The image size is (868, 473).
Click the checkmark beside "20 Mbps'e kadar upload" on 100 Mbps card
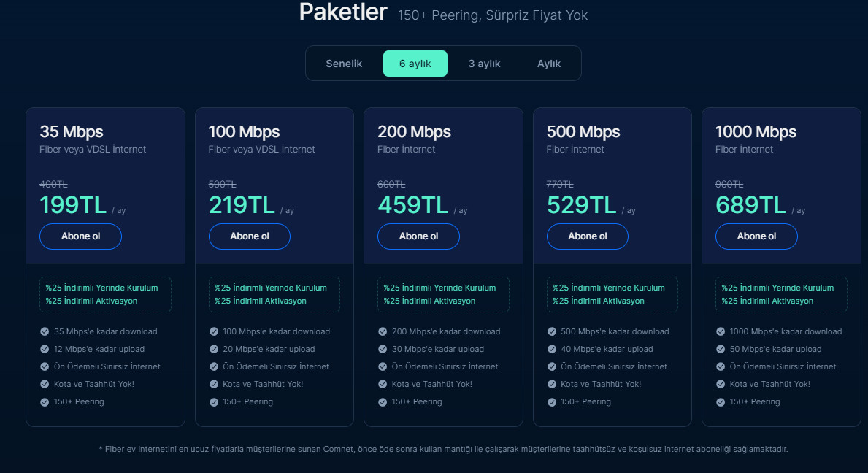click(212, 349)
